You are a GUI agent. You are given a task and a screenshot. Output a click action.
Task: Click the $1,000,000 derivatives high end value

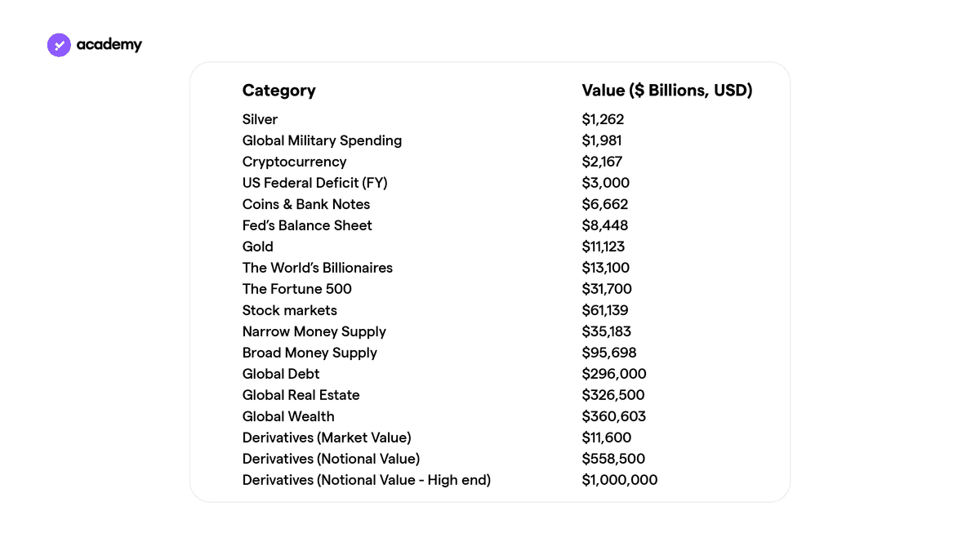pyautogui.click(x=620, y=480)
